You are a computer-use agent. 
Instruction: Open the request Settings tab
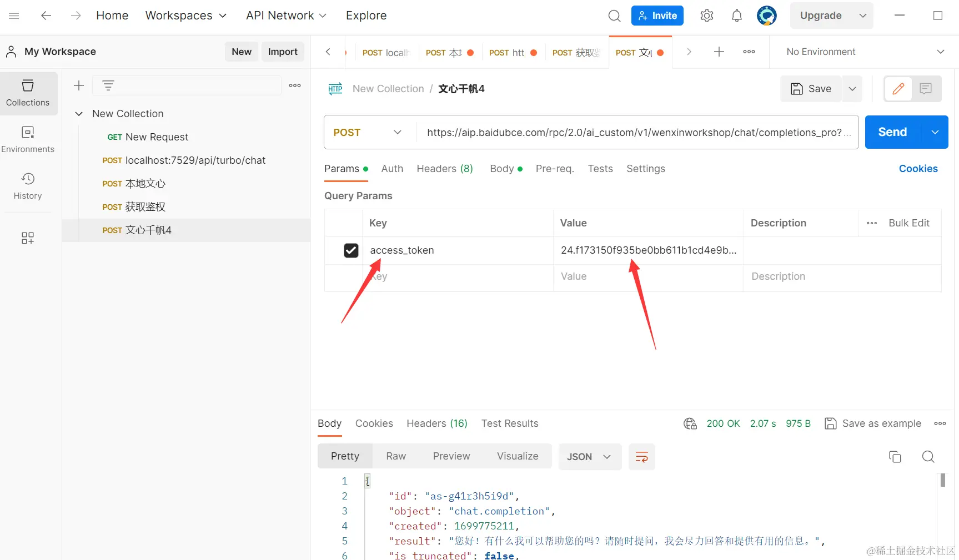(646, 169)
